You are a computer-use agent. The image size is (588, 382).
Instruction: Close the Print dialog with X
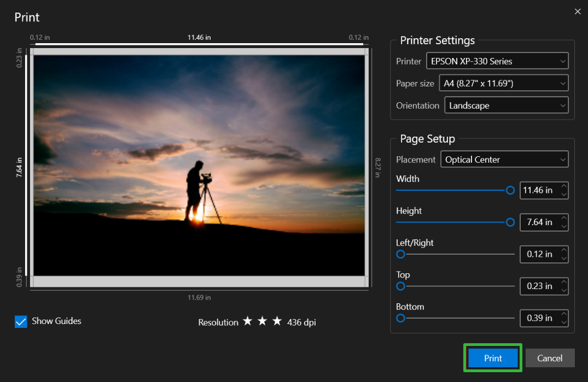point(578,11)
